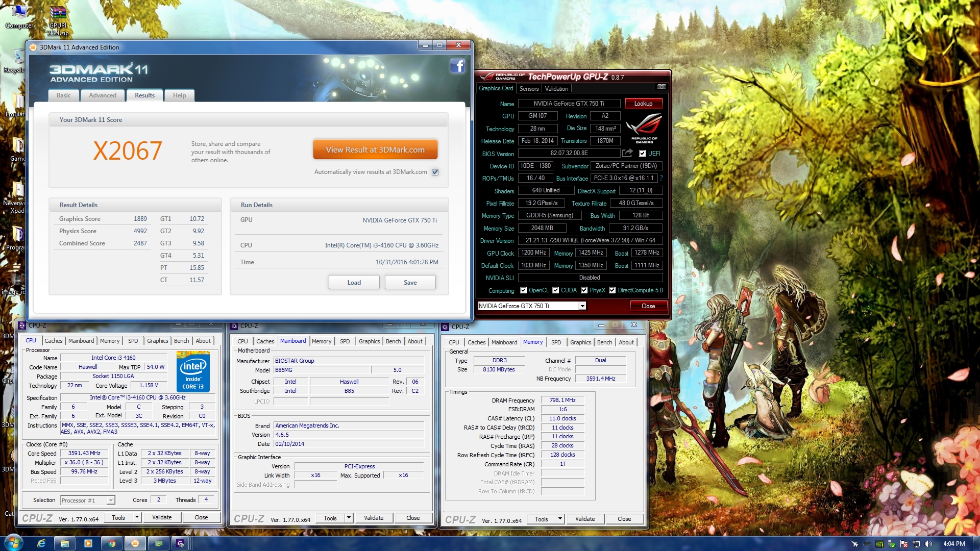Click the BIOS export arrow icon in GPU-Z
The height and width of the screenshot is (551, 980).
click(x=628, y=153)
